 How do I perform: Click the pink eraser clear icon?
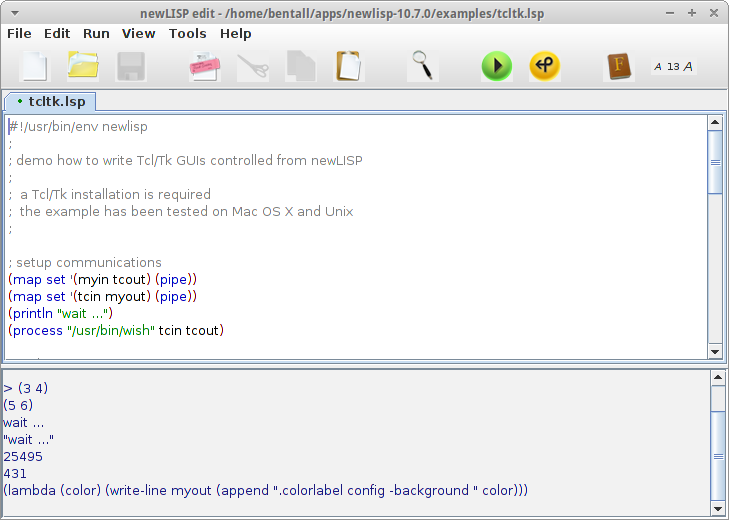click(204, 67)
